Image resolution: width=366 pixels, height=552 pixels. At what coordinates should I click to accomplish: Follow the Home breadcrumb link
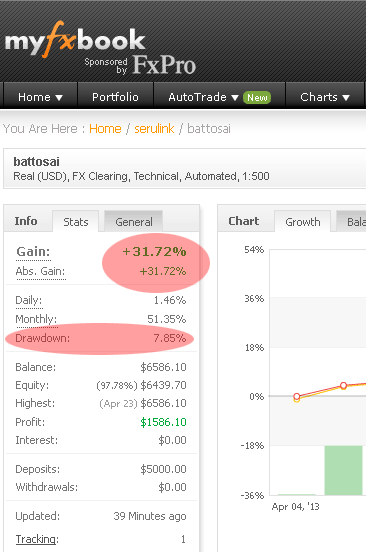[105, 128]
